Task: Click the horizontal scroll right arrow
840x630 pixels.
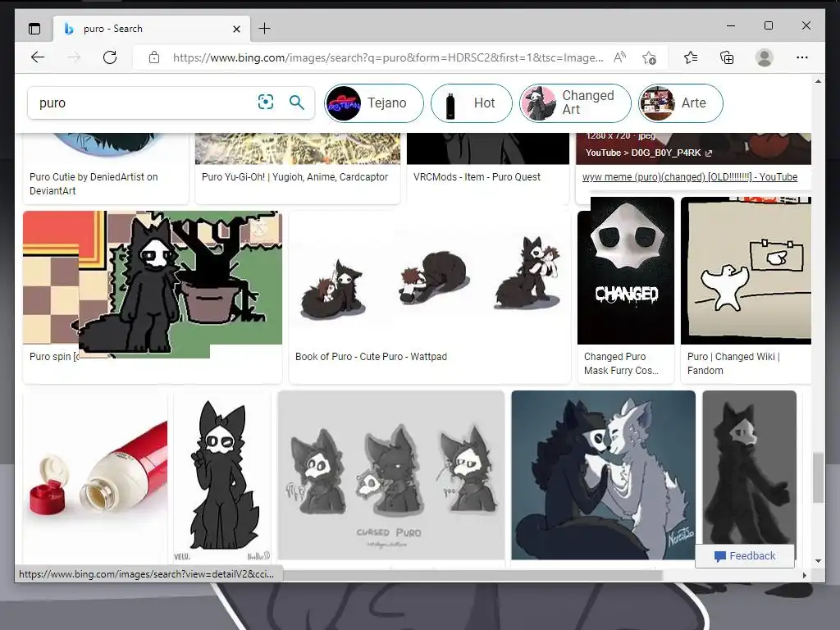Action: pos(805,575)
